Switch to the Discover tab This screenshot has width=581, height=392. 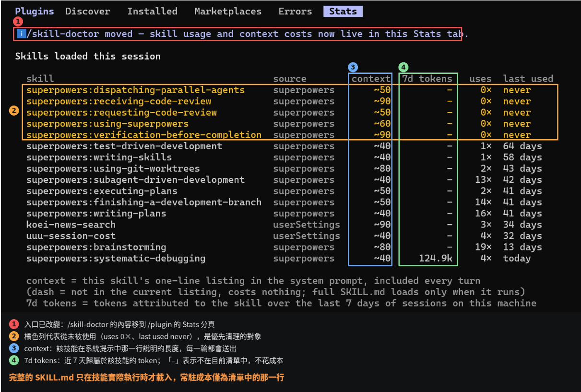point(88,11)
